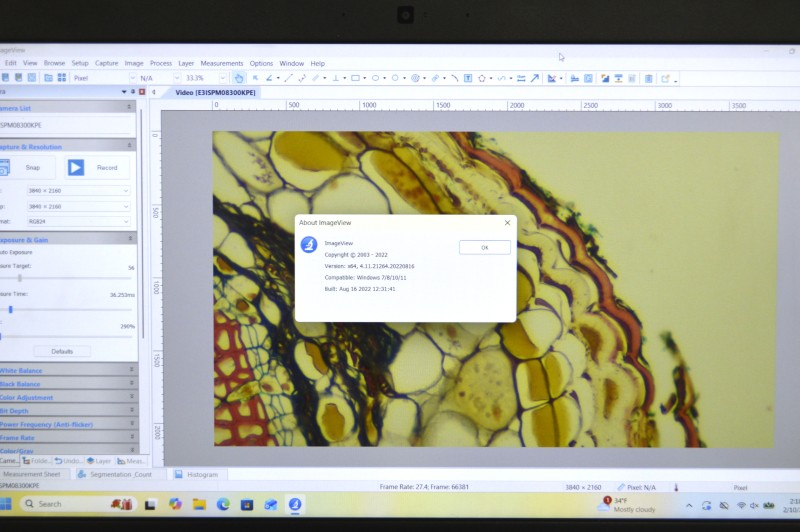Image resolution: width=800 pixels, height=532 pixels.
Task: Choose the rectangle measurement tool
Action: point(355,78)
